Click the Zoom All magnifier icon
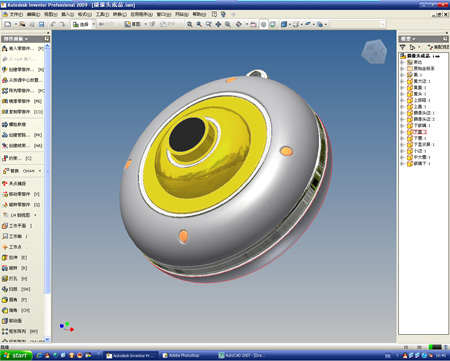Image resolution: width=450 pixels, height=361 pixels. click(x=189, y=24)
